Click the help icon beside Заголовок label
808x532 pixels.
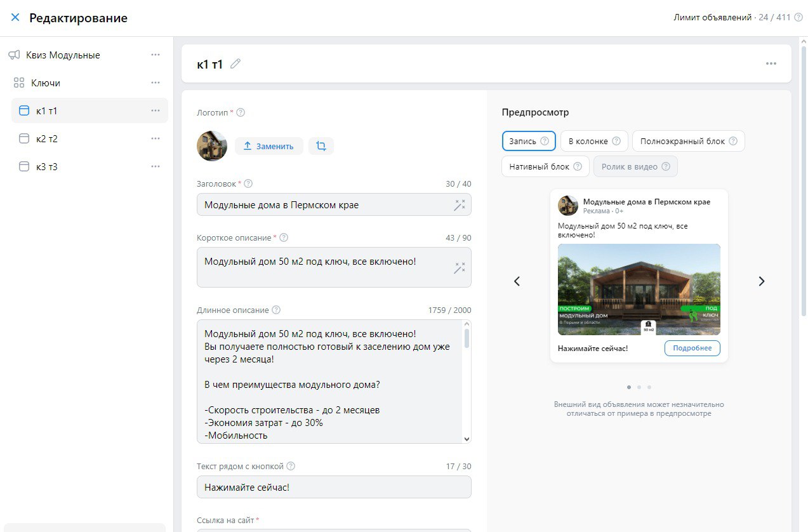pos(248,183)
